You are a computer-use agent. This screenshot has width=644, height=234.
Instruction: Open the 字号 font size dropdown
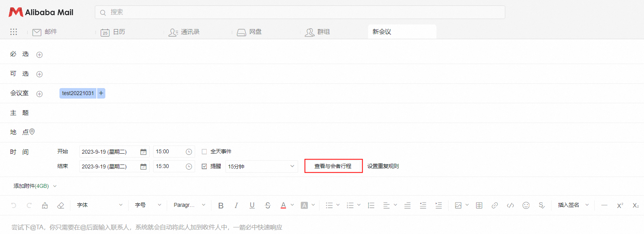pos(148,205)
